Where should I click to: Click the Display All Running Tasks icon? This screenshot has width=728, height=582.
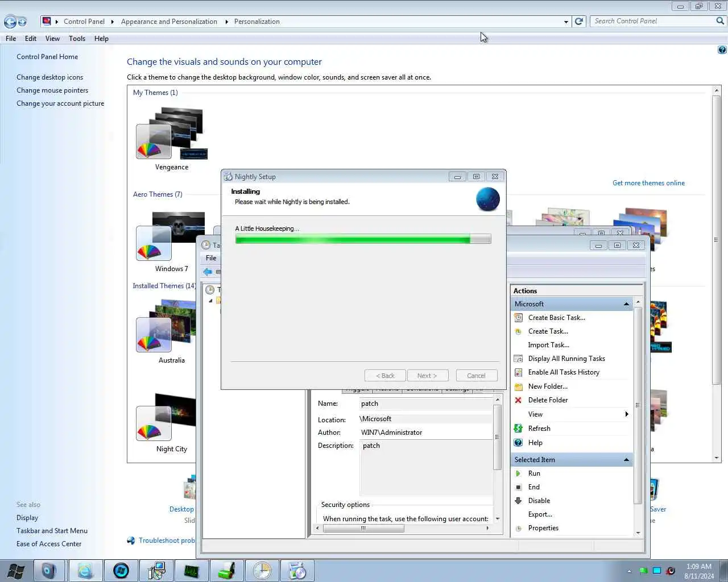518,359
